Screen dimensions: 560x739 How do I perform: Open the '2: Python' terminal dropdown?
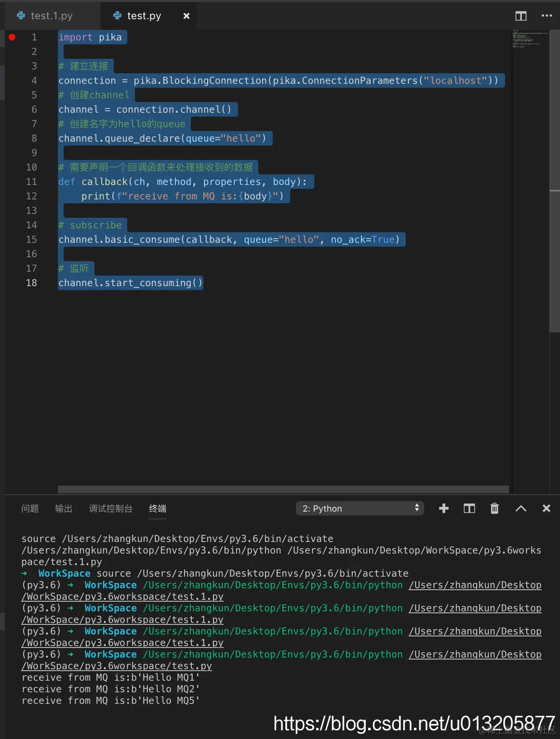tap(360, 508)
